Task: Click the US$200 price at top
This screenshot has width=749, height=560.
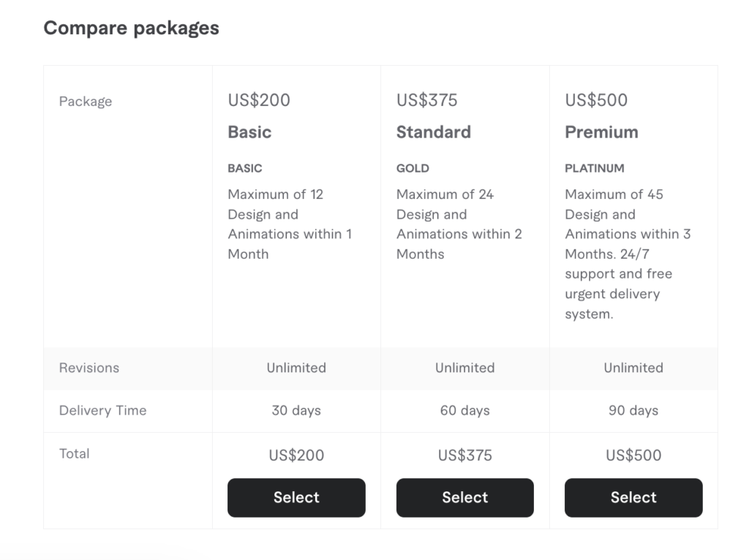Action: click(x=259, y=99)
